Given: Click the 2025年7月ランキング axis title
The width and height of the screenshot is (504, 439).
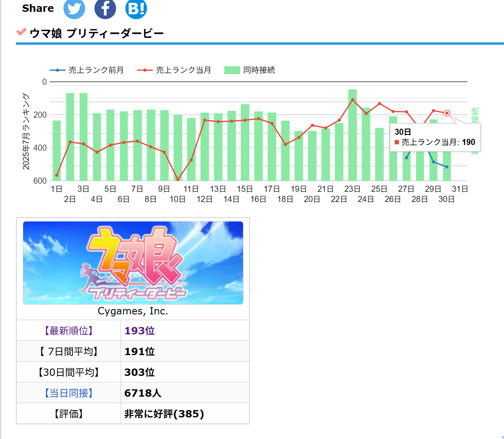Looking at the screenshot, I should (x=26, y=131).
